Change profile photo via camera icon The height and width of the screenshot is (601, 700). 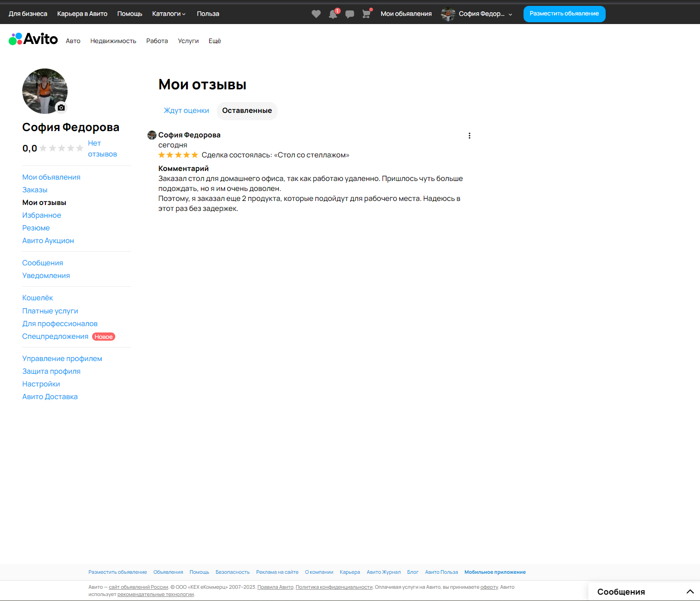pyautogui.click(x=61, y=107)
